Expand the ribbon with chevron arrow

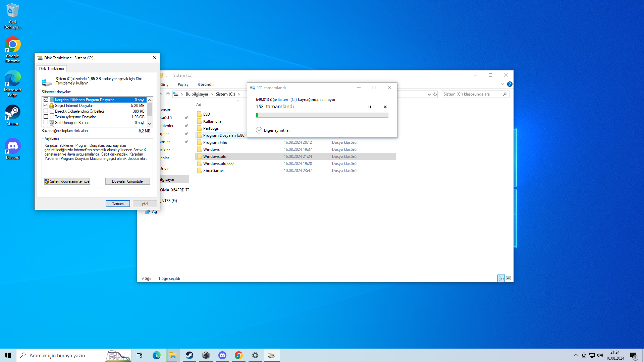tap(502, 84)
